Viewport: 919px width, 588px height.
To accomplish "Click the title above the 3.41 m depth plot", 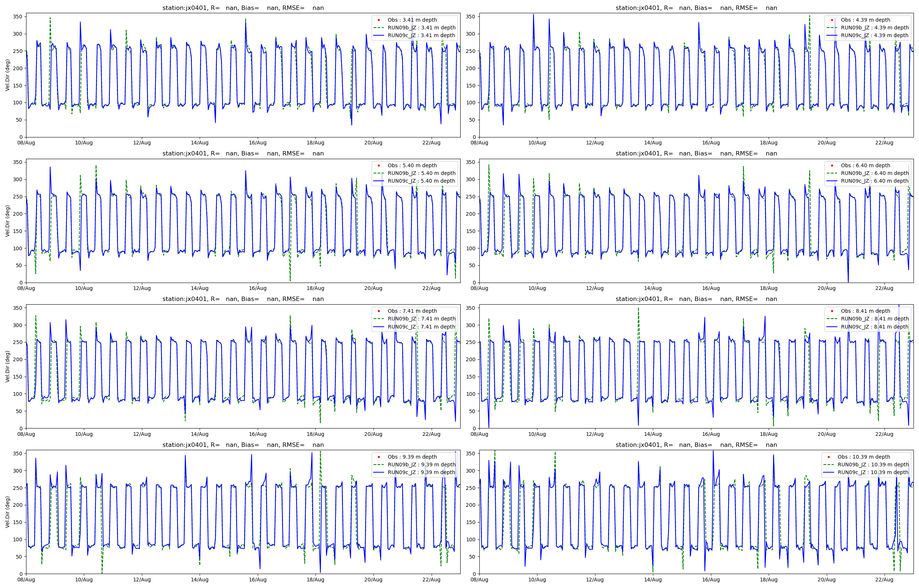I will [x=243, y=8].
